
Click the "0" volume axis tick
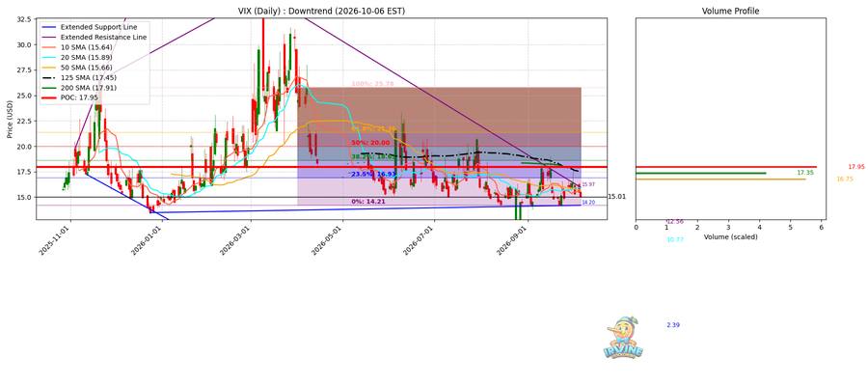point(636,227)
